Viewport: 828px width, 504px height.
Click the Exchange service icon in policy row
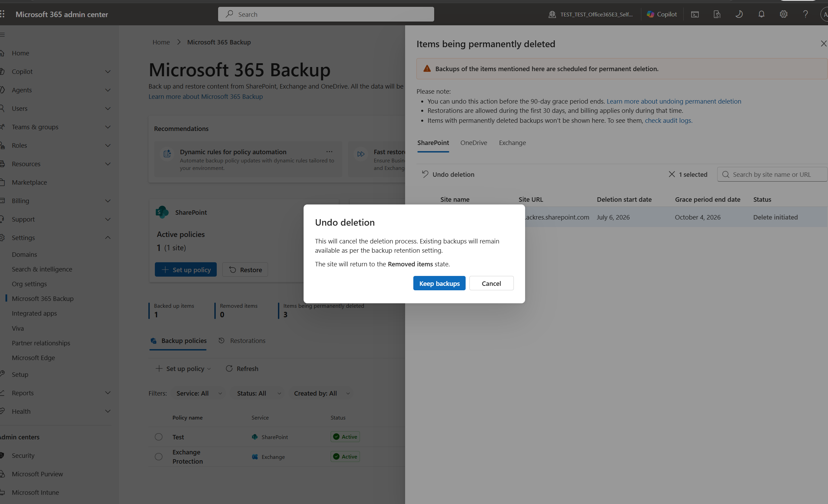[x=255, y=456]
